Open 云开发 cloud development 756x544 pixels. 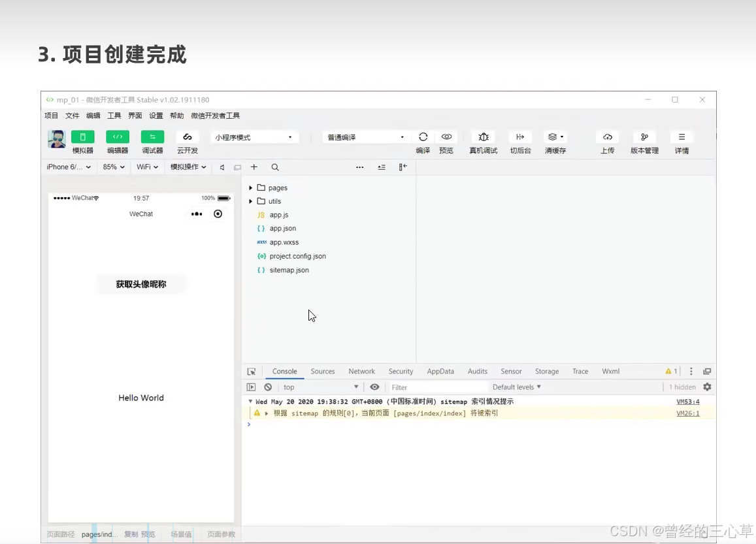[188, 137]
